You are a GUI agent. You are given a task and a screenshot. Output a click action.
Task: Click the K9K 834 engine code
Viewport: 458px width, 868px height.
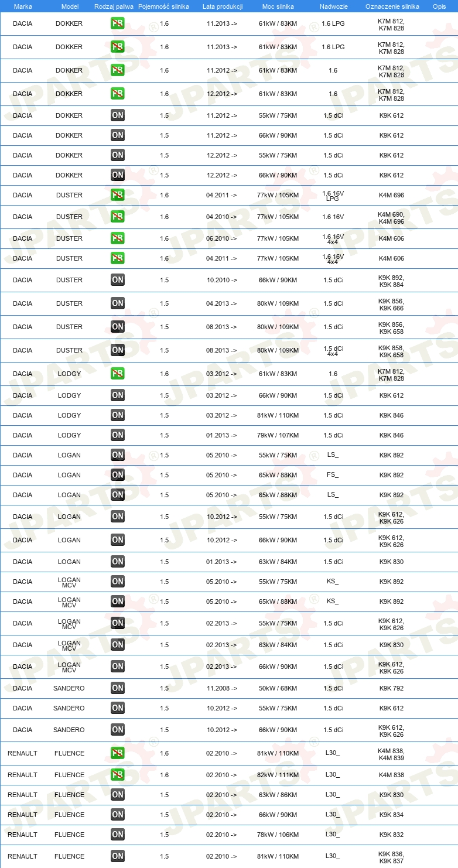click(391, 815)
